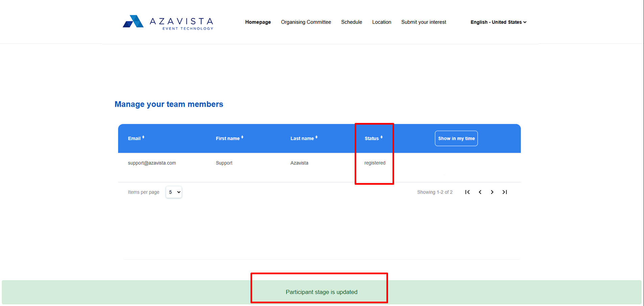Jump to the last page of results
644x306 pixels.
pos(505,192)
